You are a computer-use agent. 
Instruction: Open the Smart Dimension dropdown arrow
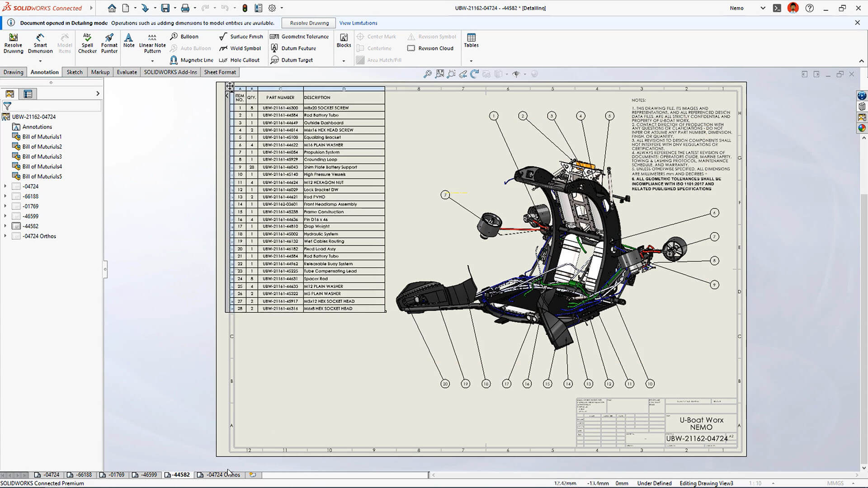pos(40,61)
